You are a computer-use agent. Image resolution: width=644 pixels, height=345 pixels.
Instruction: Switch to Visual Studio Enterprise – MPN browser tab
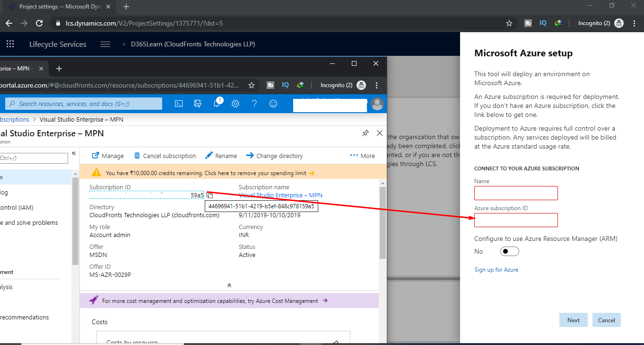(23, 69)
